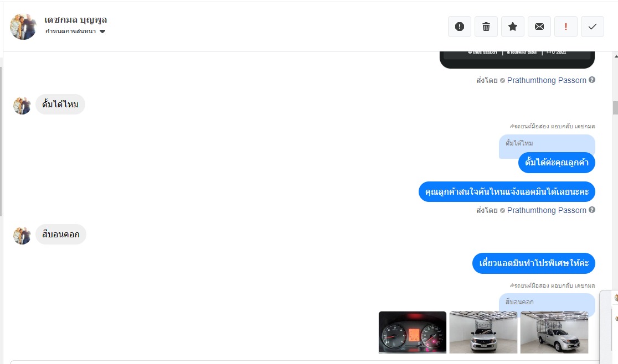The width and height of the screenshot is (618, 364).
Task: Star this conversation to follow up
Action: click(513, 27)
